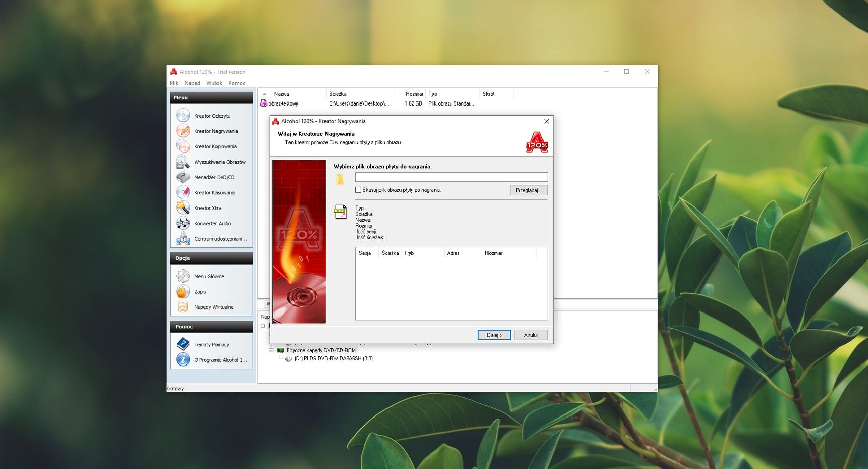
Task: Launch Konwerter Audio music icon
Action: 183,223
